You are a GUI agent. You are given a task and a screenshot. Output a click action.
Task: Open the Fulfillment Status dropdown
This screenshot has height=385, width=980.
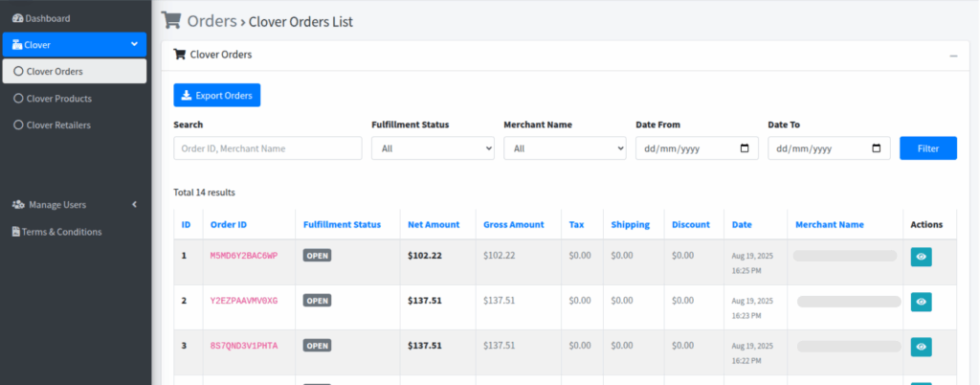(434, 148)
